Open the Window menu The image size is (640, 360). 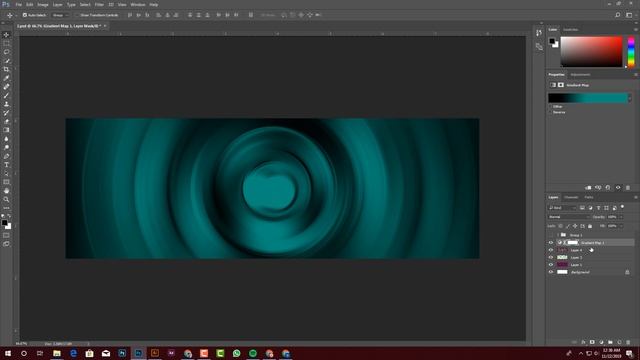tap(138, 4)
